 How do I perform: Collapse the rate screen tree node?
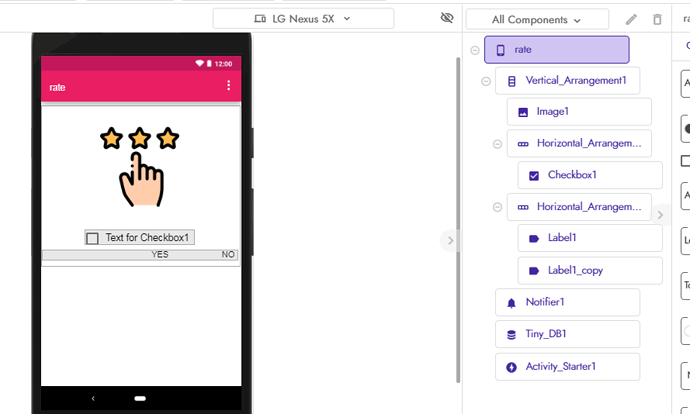coord(475,50)
